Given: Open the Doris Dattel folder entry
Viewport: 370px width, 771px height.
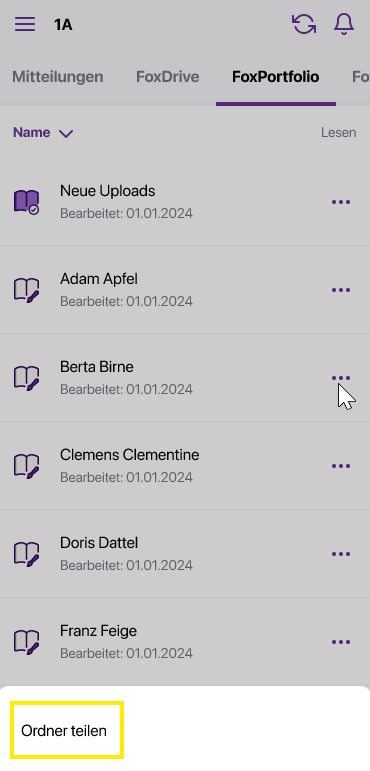Looking at the screenshot, I should coord(185,554).
